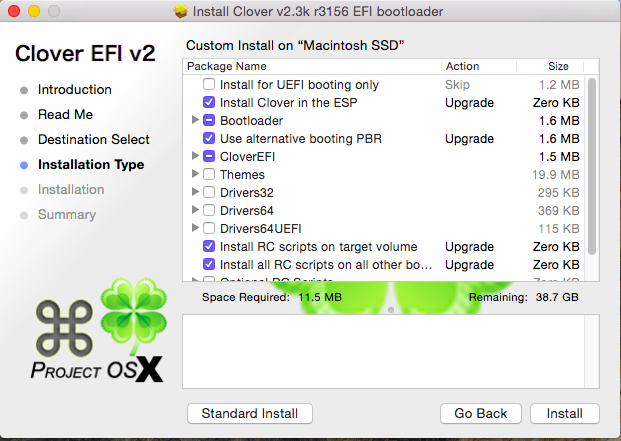This screenshot has height=441, width=621.
Task: Click the 19.9 MB size of Themes
Action: click(x=556, y=175)
